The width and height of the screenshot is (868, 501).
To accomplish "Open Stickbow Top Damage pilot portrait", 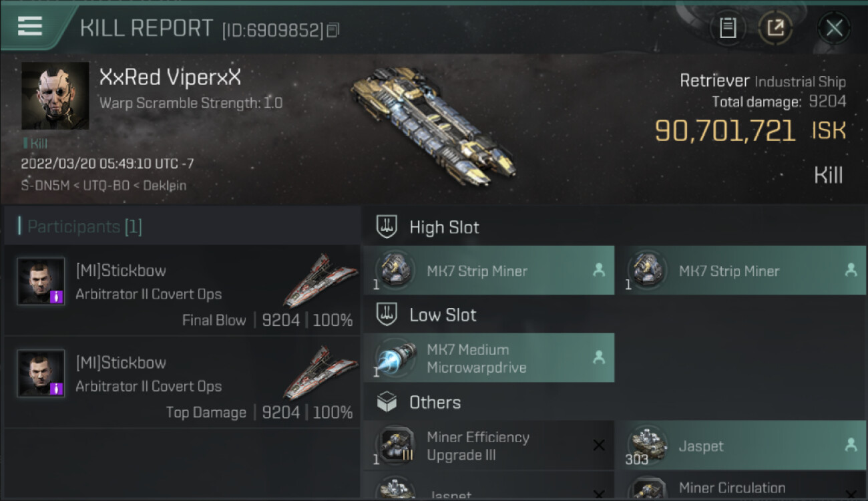I will [41, 373].
